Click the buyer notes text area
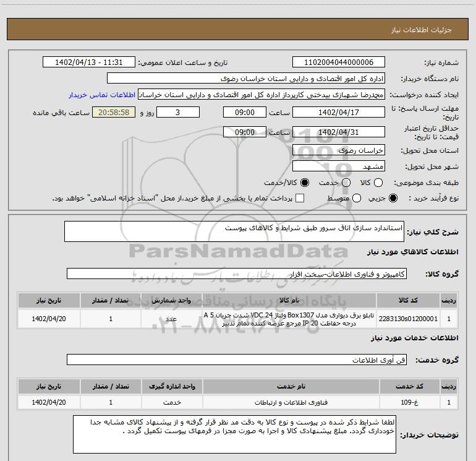Screen dimensions: 476x461 (234, 434)
